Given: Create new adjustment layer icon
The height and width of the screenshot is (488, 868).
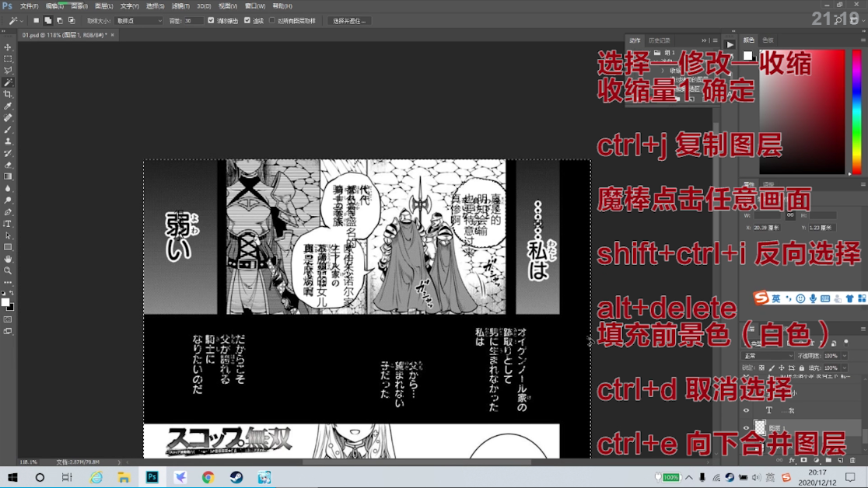Looking at the screenshot, I should coord(816,460).
